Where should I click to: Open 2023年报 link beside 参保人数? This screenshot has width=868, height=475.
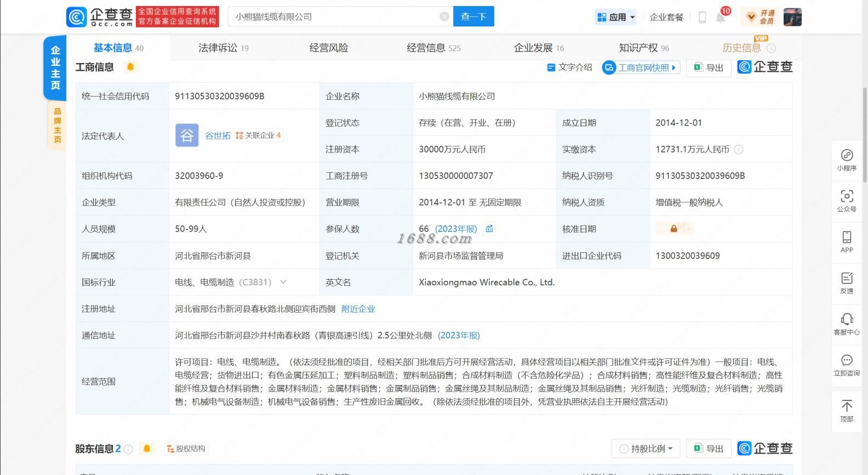pyautogui.click(x=456, y=229)
